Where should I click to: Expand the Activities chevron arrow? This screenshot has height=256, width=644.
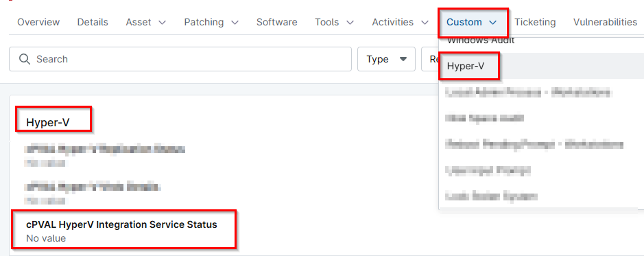425,23
